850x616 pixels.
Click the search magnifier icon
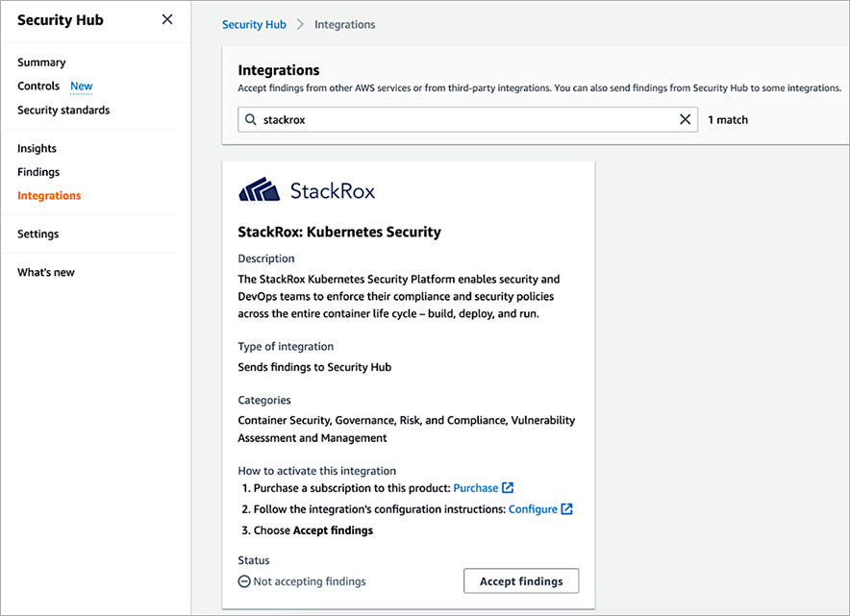pos(250,119)
